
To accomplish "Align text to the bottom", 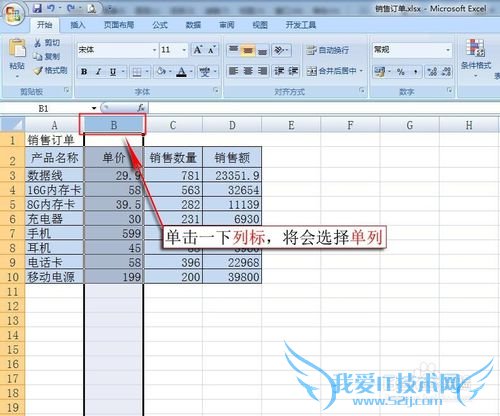I will 262,50.
